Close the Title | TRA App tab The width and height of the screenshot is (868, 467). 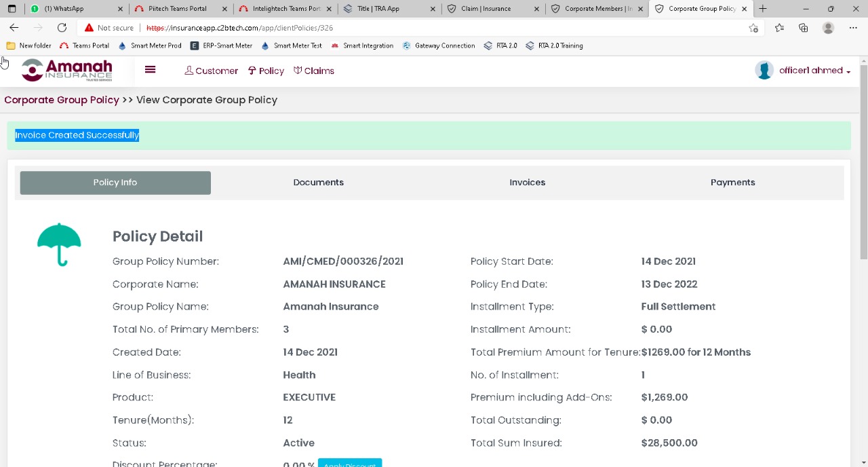point(432,9)
